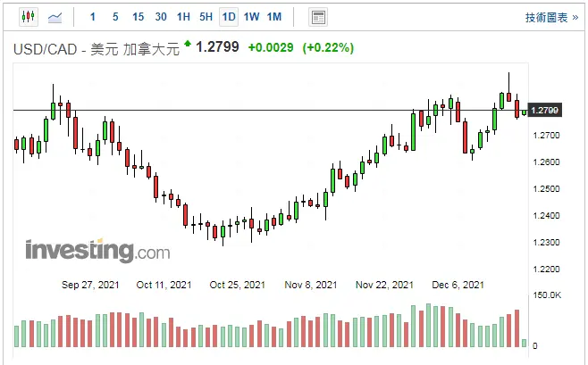Image resolution: width=588 pixels, height=365 pixels.
Task: Click the USD/CAD - 美元 加拿大元 title
Action: 96,49
